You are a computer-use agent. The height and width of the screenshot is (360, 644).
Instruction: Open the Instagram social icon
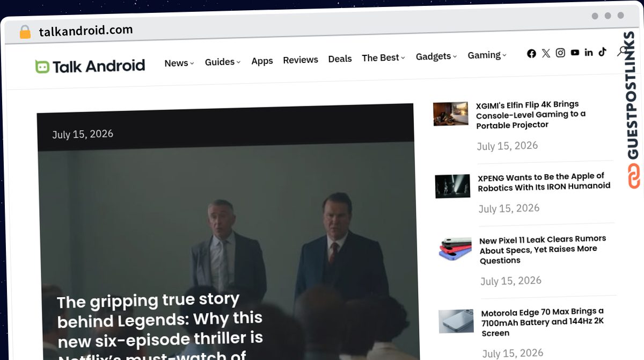(560, 53)
